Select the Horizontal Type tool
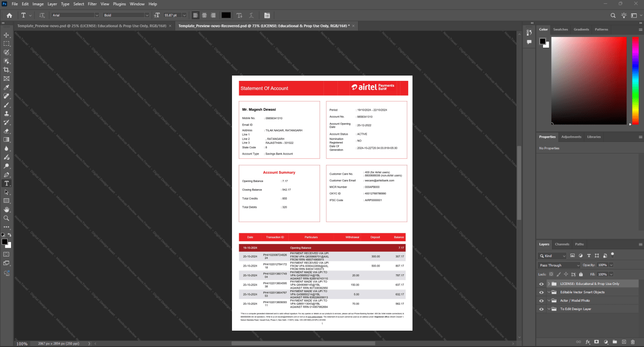This screenshot has width=644, height=347. (7, 183)
